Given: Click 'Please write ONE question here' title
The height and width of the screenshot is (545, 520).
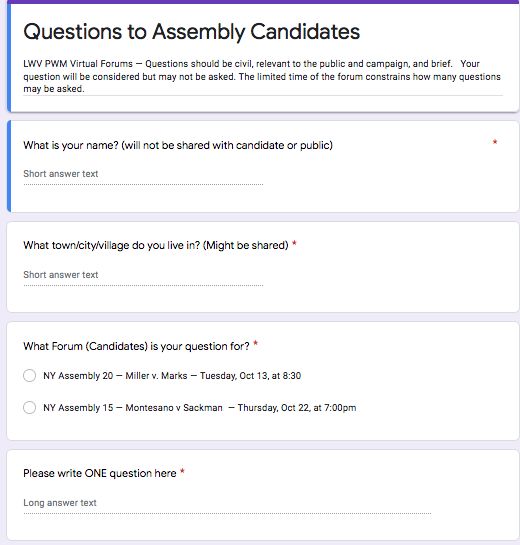Looking at the screenshot, I should 100,473.
